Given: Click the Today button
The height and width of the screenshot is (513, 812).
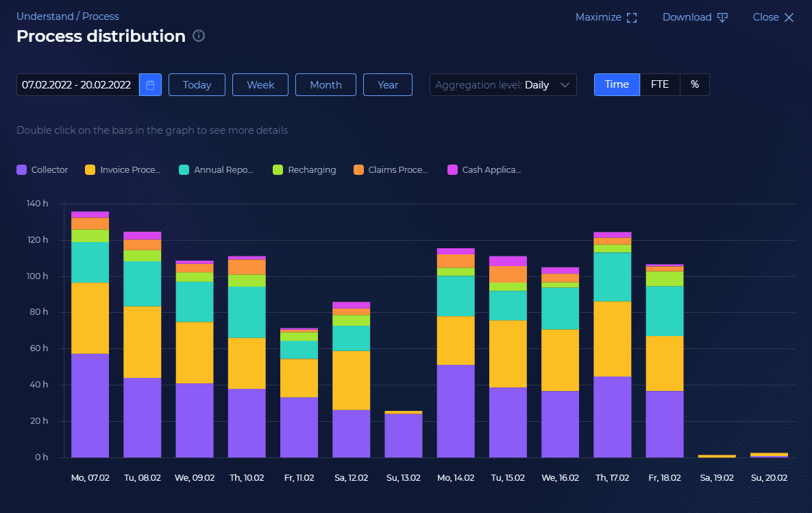Looking at the screenshot, I should (197, 84).
